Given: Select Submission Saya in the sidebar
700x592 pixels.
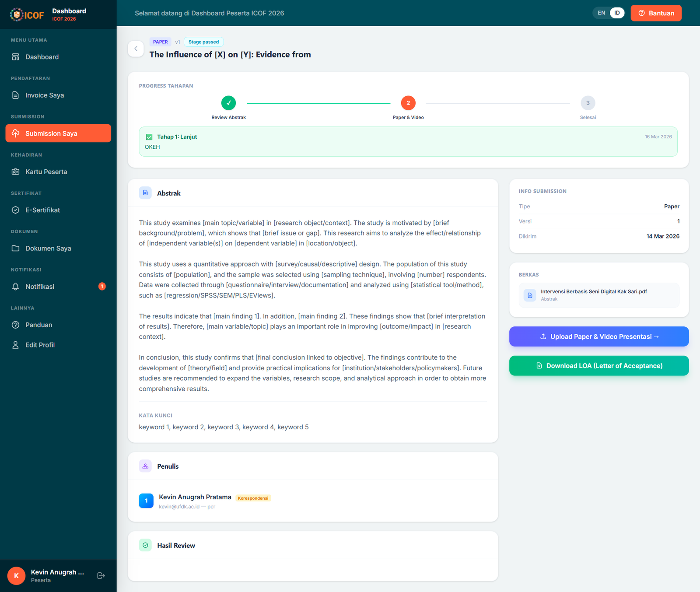Looking at the screenshot, I should [51, 133].
